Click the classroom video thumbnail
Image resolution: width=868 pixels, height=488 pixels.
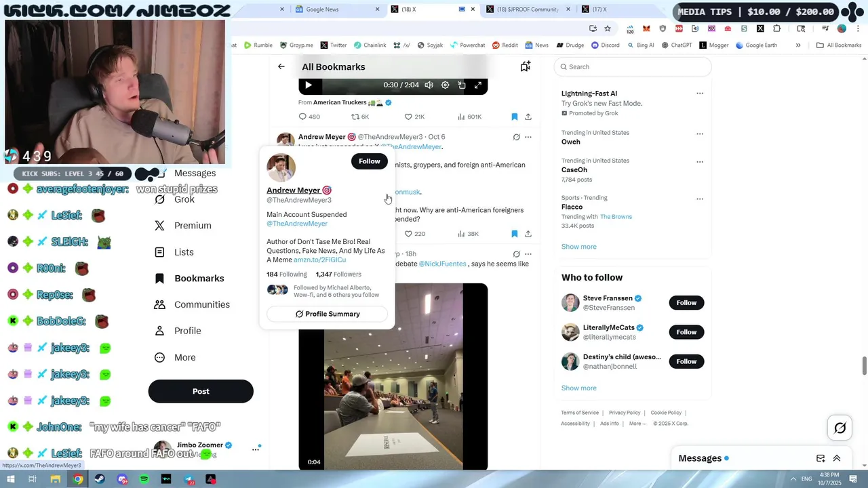pyautogui.click(x=393, y=377)
